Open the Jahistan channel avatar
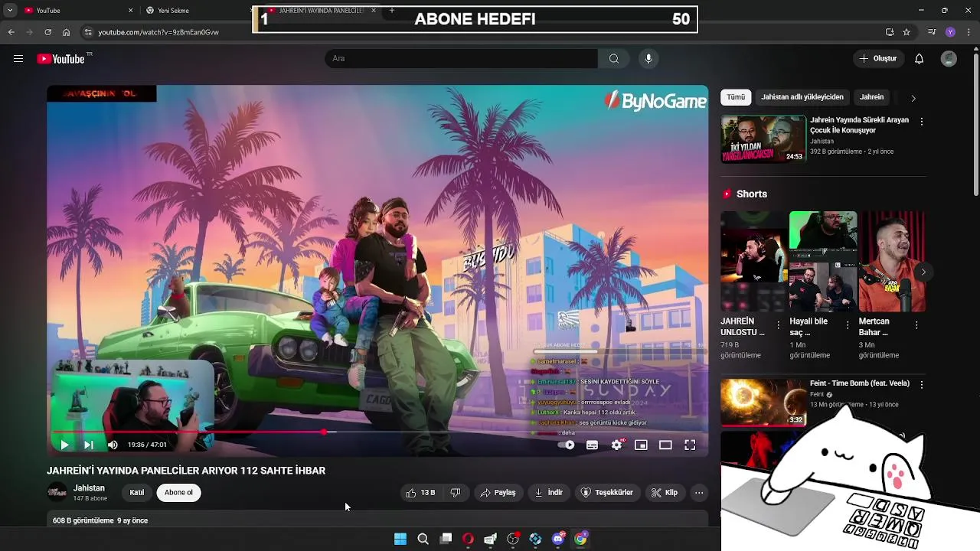Image resolution: width=980 pixels, height=551 pixels. tap(57, 493)
